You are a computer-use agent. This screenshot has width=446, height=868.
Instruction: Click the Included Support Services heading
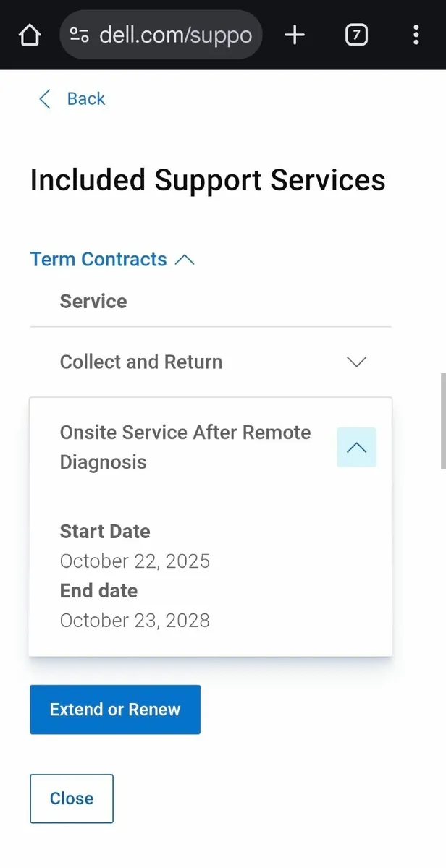(208, 180)
